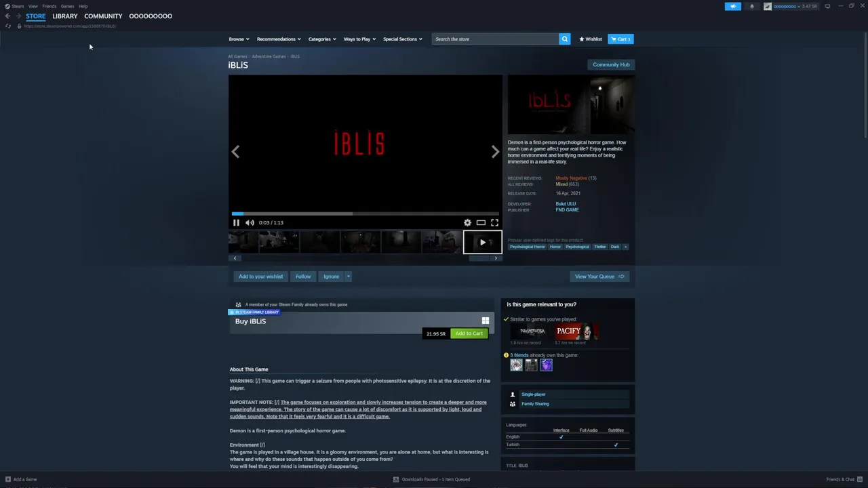868x488 pixels.
Task: Click Add to Cart button
Action: pyautogui.click(x=469, y=333)
